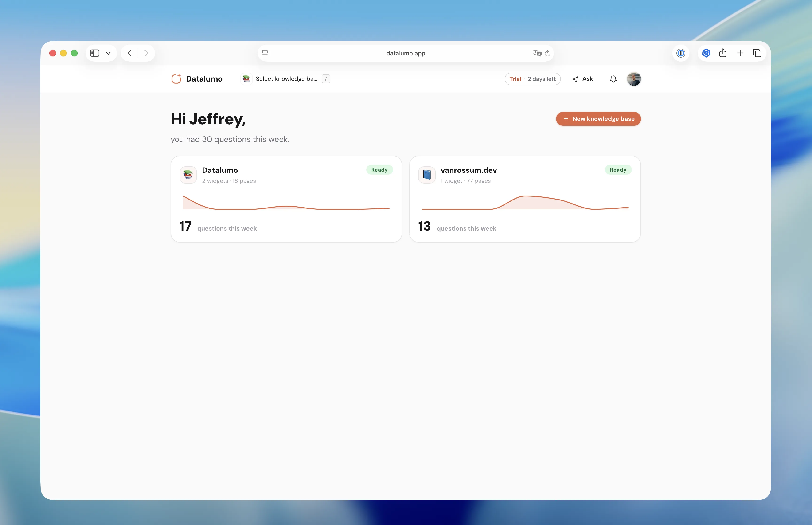812x525 pixels.
Task: Minimize the window with yellow button
Action: coord(63,53)
